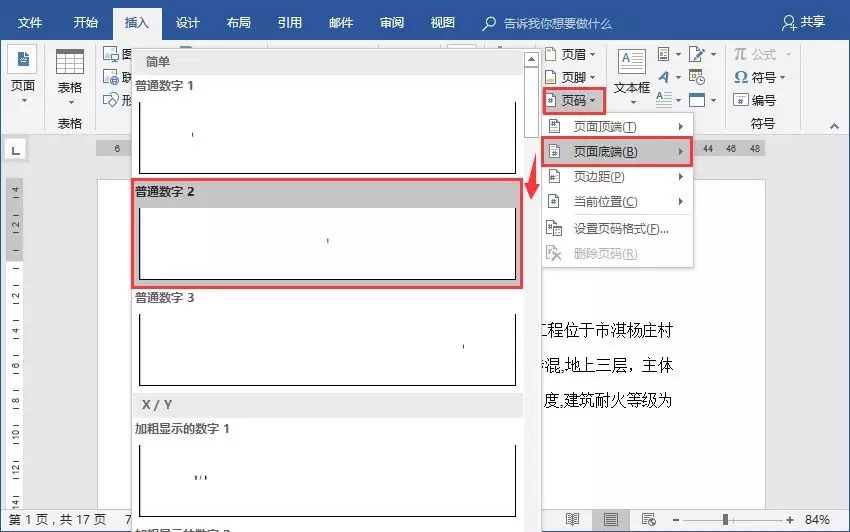Image resolution: width=850 pixels, height=532 pixels.
Task: Switch to Print Layout view in status bar
Action: pos(611,520)
